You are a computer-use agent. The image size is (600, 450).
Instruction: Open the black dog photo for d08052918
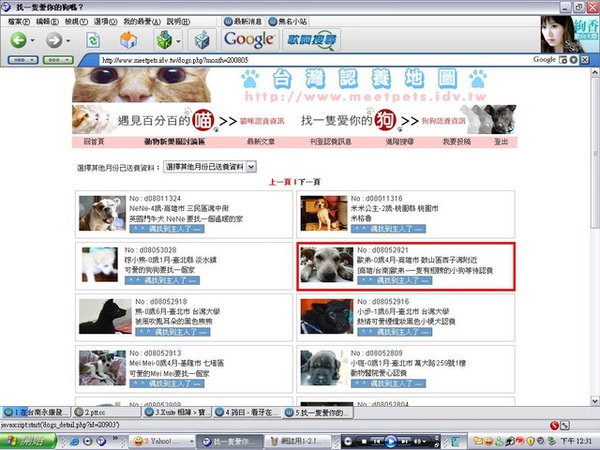105,316
